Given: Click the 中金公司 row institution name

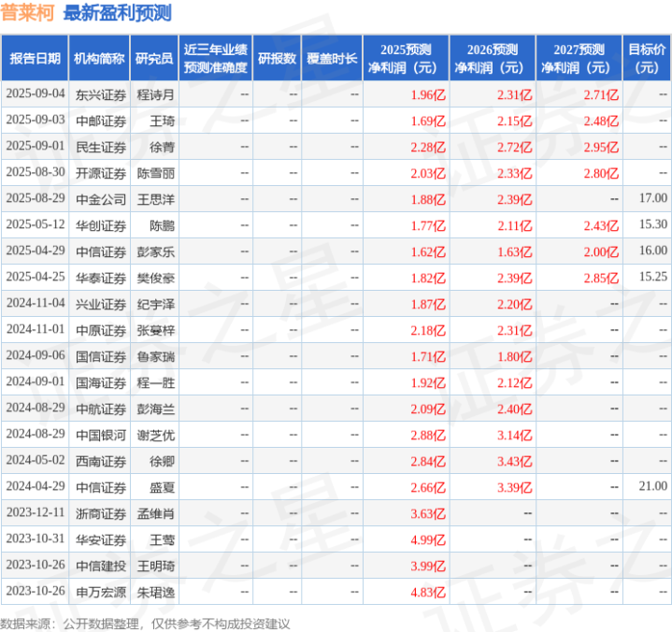Looking at the screenshot, I should click(x=101, y=199).
